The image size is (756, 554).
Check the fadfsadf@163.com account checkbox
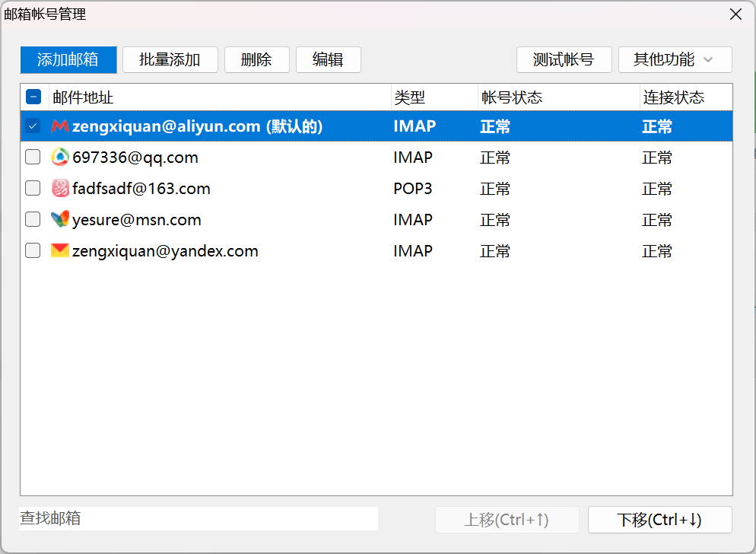pyautogui.click(x=33, y=188)
